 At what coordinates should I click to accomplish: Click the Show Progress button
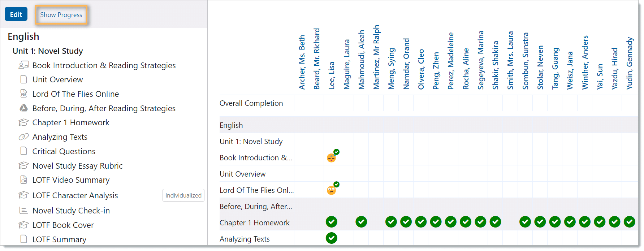(x=61, y=15)
